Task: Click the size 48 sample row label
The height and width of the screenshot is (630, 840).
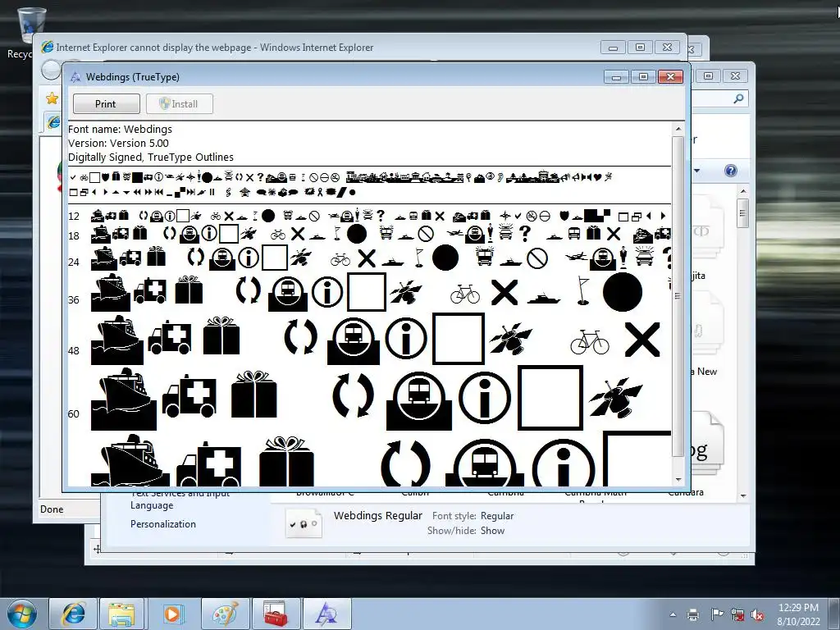Action: [73, 351]
